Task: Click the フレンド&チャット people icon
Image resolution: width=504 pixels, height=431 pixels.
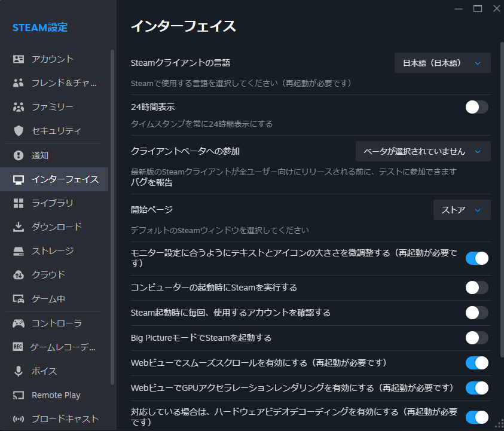Action: (x=19, y=83)
